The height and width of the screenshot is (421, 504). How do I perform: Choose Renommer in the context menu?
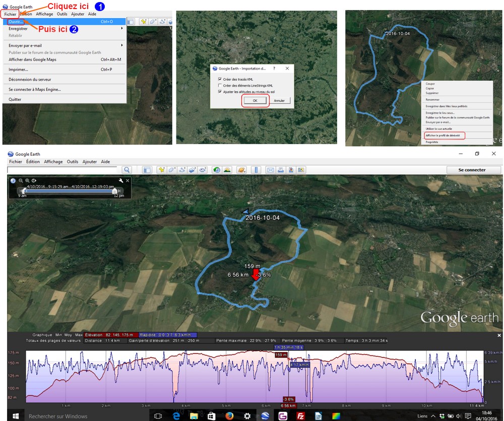point(432,100)
